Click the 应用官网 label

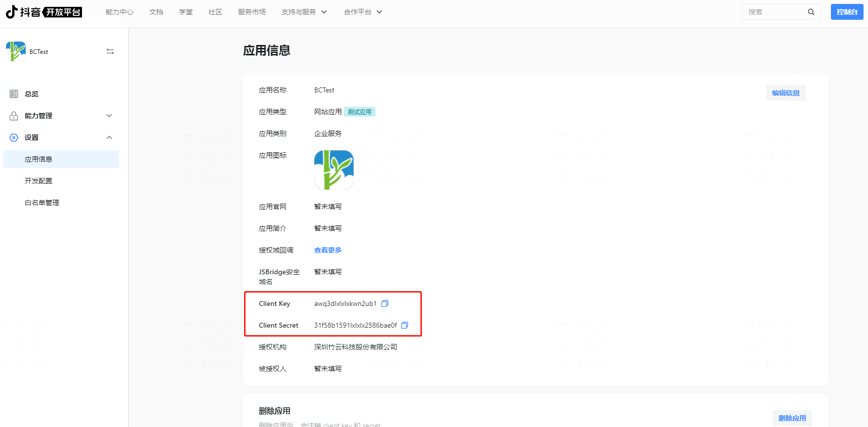(273, 207)
